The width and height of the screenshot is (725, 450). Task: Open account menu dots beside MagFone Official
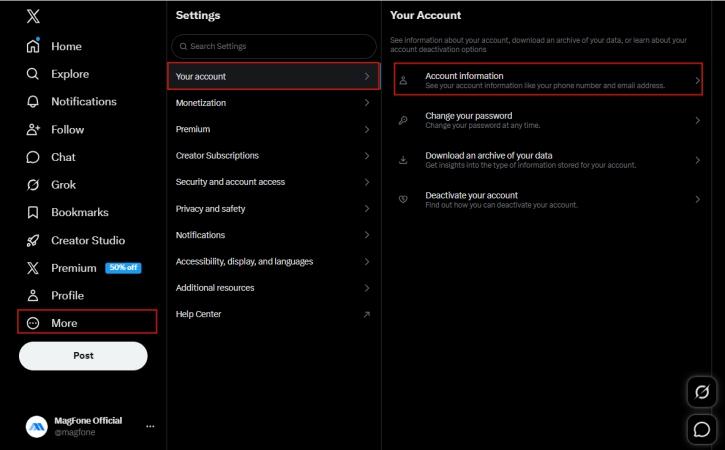[x=150, y=426]
